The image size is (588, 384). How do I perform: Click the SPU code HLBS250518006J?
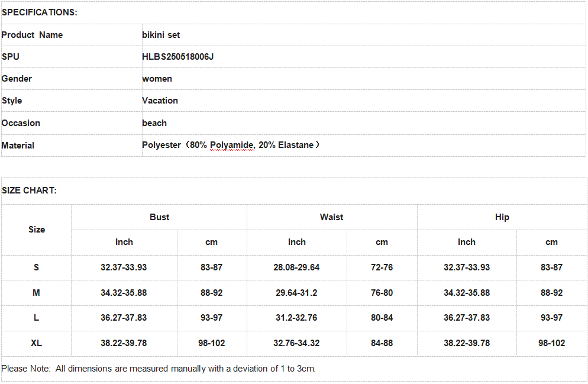click(x=177, y=57)
